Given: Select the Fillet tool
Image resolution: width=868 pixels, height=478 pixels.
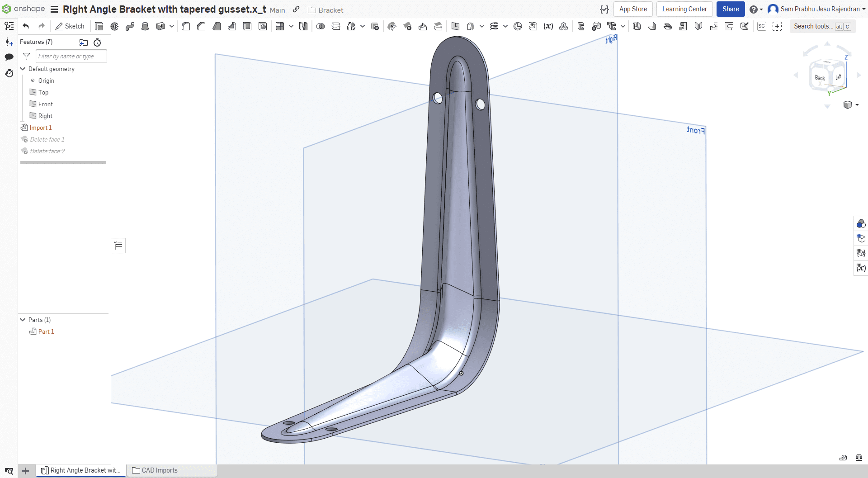Looking at the screenshot, I should coord(186,27).
